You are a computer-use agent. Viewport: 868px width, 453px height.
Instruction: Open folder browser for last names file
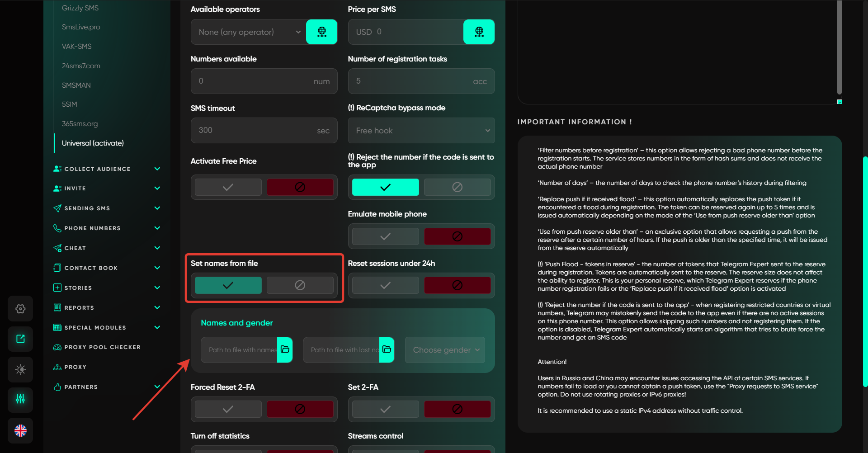click(x=387, y=349)
